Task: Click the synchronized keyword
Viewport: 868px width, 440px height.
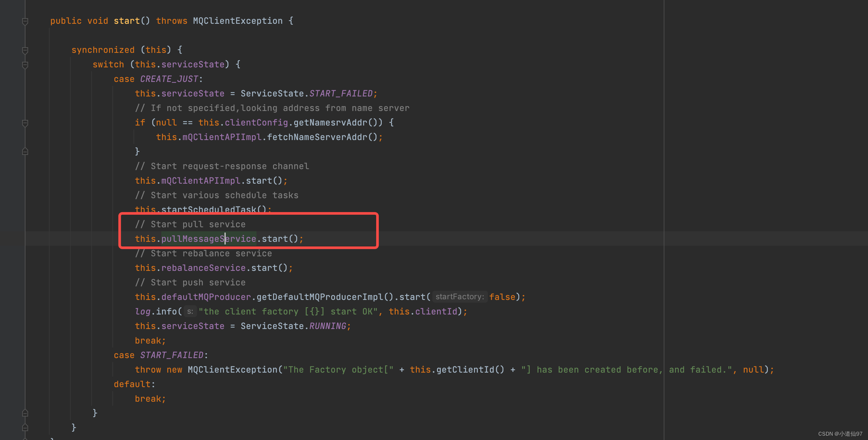Action: [103, 50]
